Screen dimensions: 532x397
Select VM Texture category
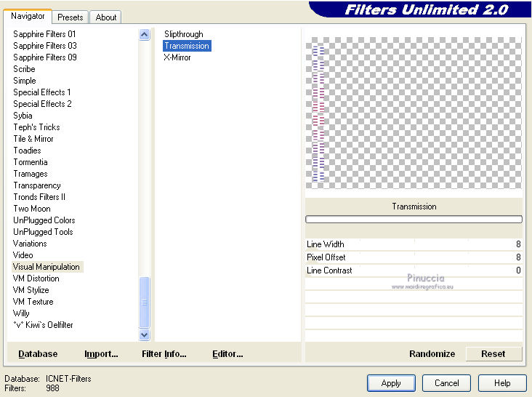tap(33, 301)
